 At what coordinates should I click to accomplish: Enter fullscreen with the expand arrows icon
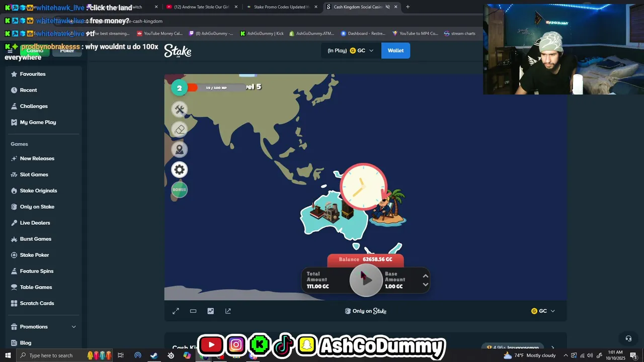tap(176, 311)
